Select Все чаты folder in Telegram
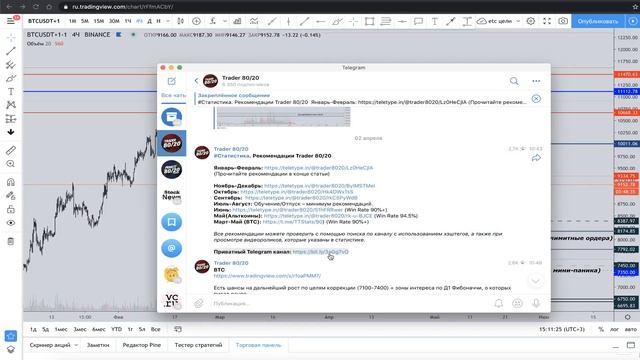Image resolution: width=640 pixels, height=360 pixels. [x=173, y=95]
